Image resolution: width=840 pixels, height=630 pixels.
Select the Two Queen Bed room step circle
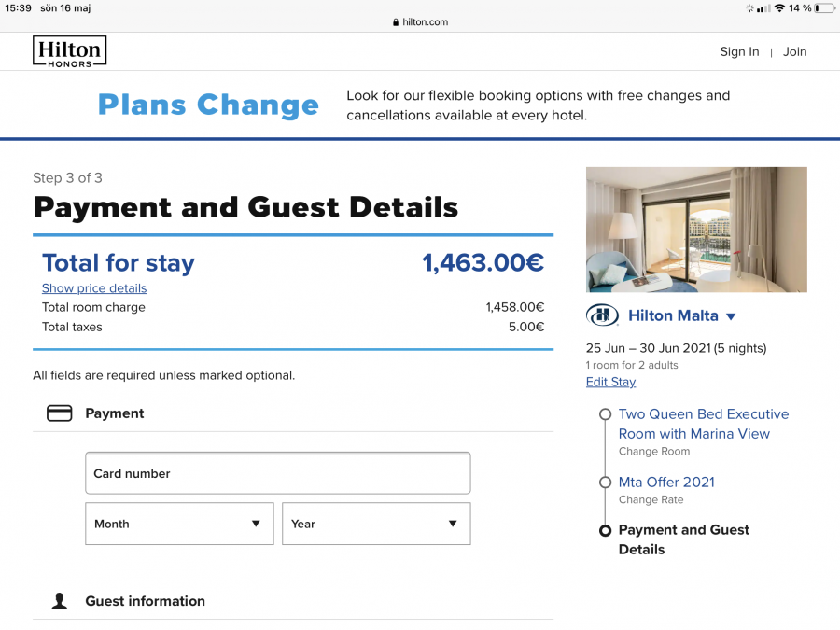[605, 414]
